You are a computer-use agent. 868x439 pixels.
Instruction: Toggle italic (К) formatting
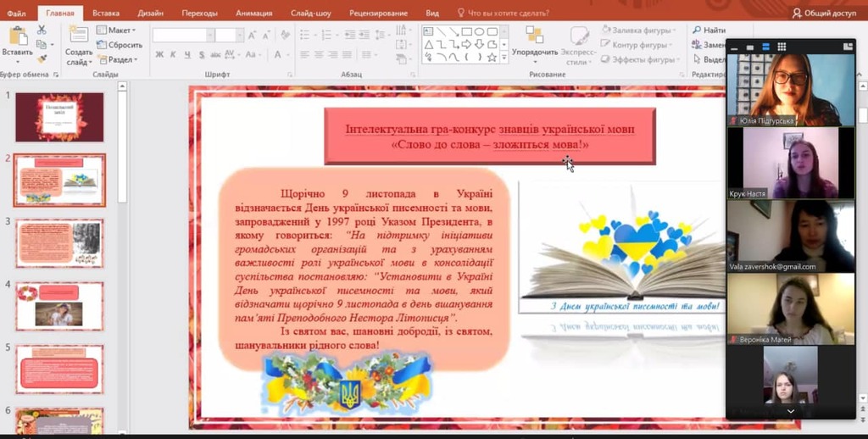(173, 54)
